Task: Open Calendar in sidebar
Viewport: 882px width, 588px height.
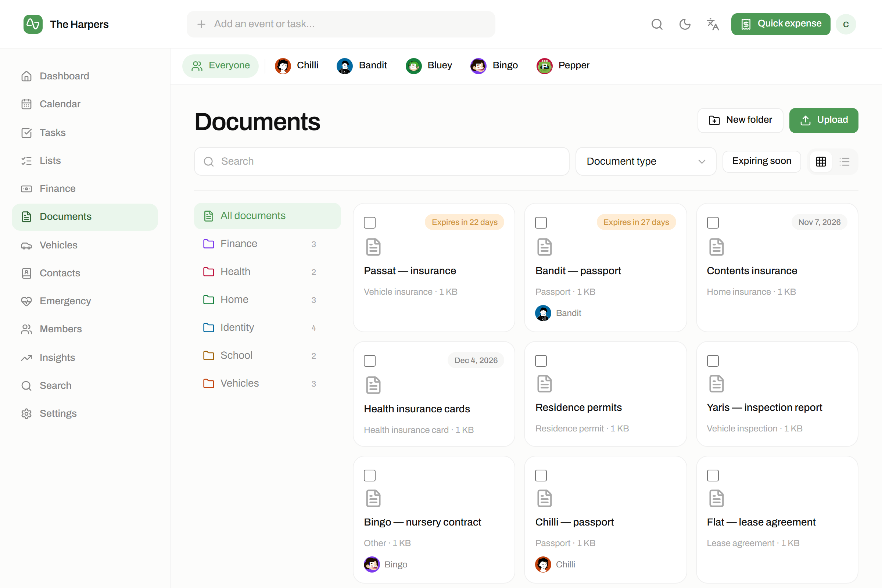Action: click(x=85, y=104)
